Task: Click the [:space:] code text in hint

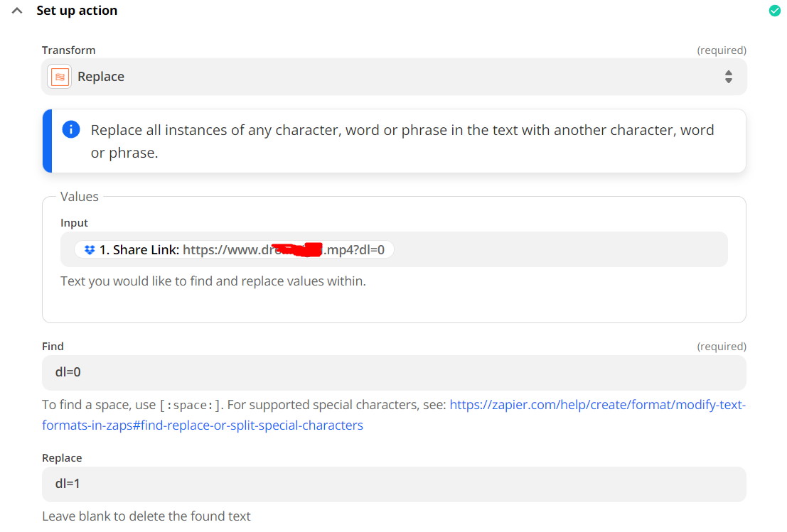Action: pos(191,406)
